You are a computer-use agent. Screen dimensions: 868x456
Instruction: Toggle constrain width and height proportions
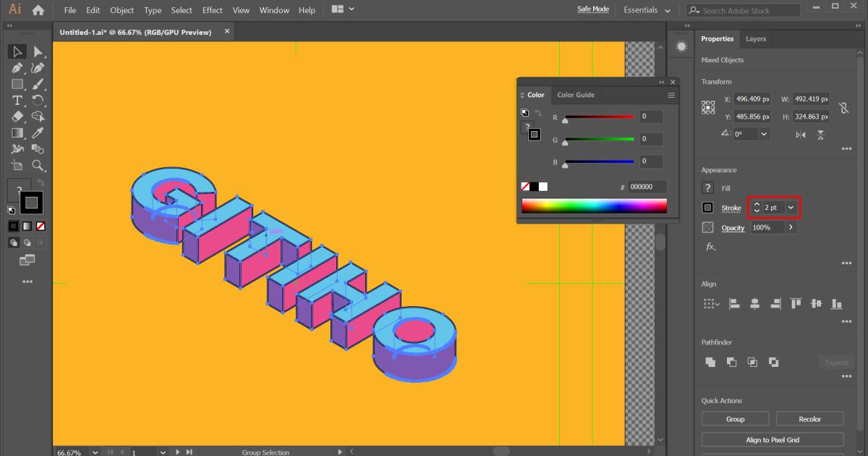pos(843,108)
